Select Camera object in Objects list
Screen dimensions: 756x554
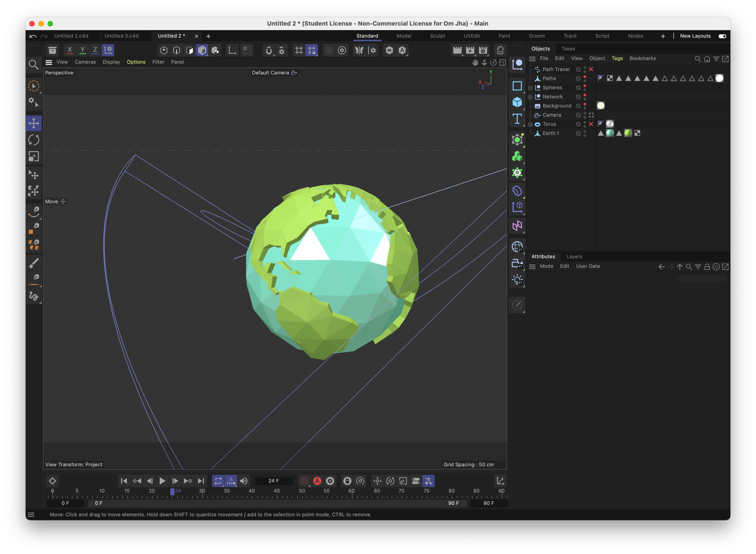pos(551,115)
